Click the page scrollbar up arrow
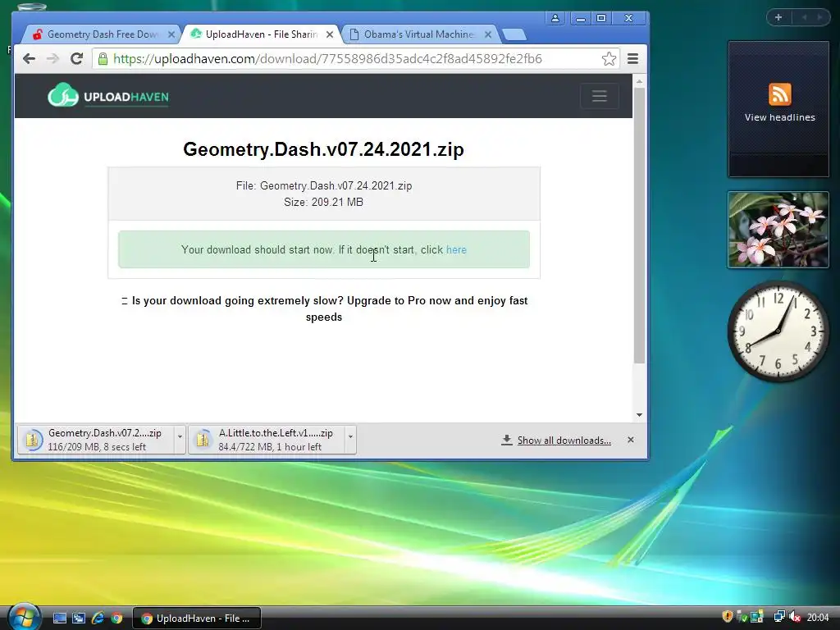The image size is (840, 630). click(x=639, y=81)
